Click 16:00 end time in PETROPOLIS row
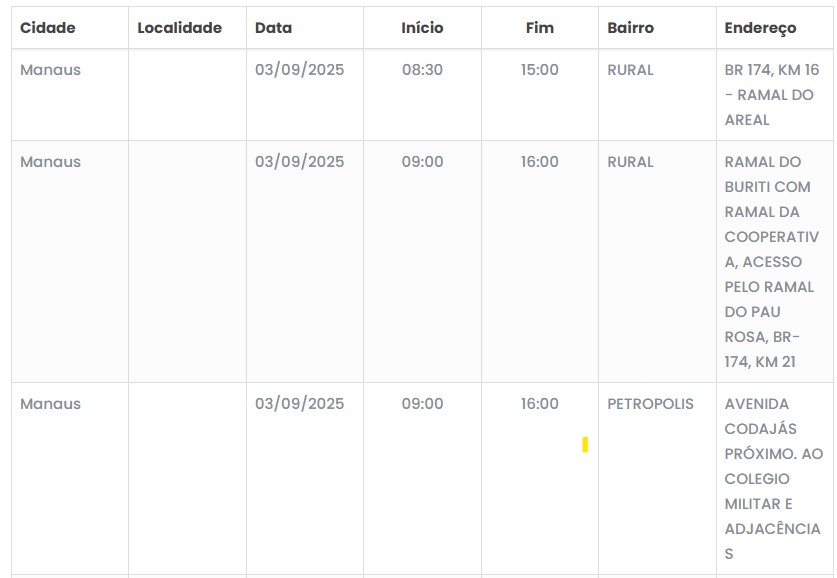Image resolution: width=837 pixels, height=578 pixels. 539,404
